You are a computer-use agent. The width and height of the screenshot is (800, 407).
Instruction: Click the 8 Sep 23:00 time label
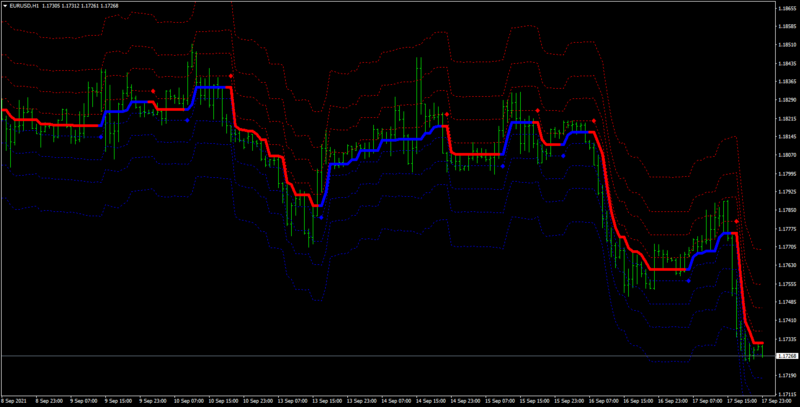(x=48, y=401)
